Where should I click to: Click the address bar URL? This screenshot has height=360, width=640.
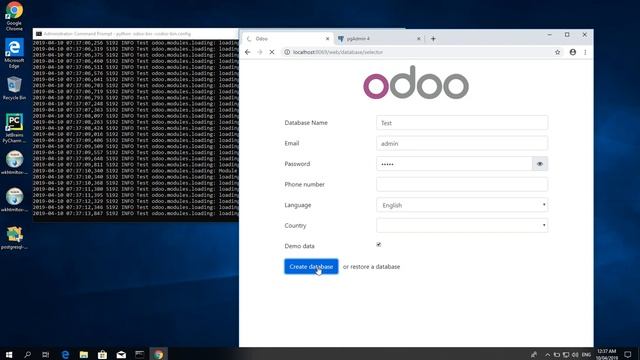tap(338, 52)
